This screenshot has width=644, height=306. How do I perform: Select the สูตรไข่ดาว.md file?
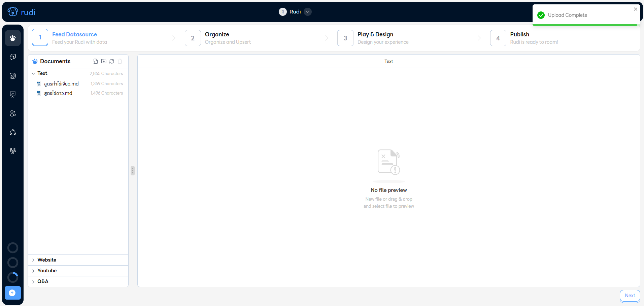[x=58, y=93]
